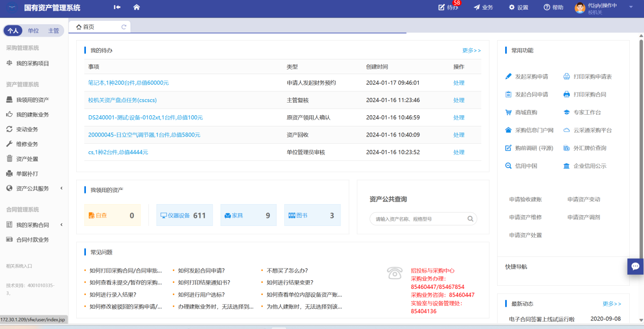Open the user account dropdown arrow
This screenshot has height=329, width=644.
tap(631, 7)
